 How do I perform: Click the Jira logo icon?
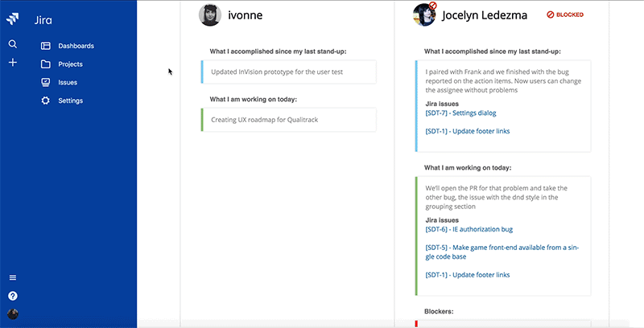click(x=12, y=18)
